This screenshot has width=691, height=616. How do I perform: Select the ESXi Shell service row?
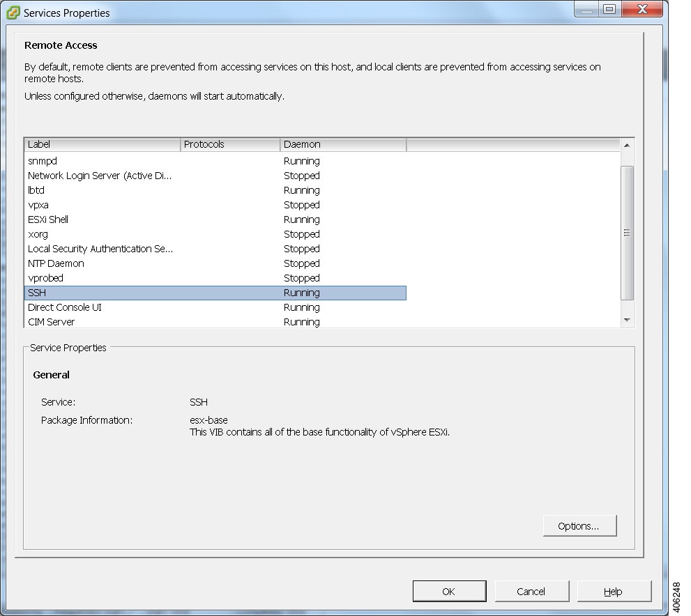215,220
